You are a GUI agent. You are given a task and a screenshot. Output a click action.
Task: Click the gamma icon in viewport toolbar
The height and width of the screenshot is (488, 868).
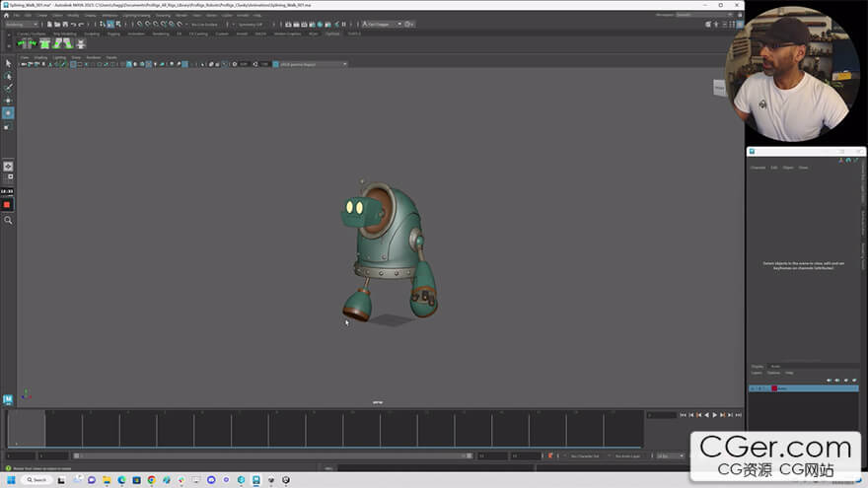(x=255, y=64)
